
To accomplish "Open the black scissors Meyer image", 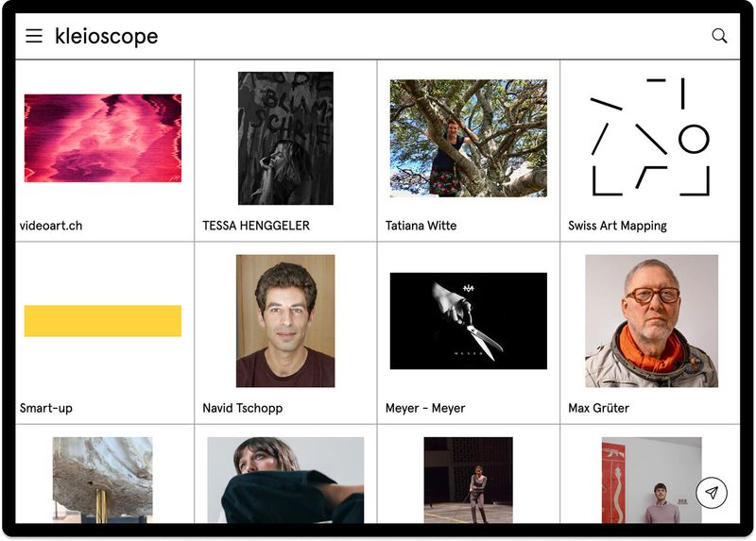I will click(x=468, y=321).
